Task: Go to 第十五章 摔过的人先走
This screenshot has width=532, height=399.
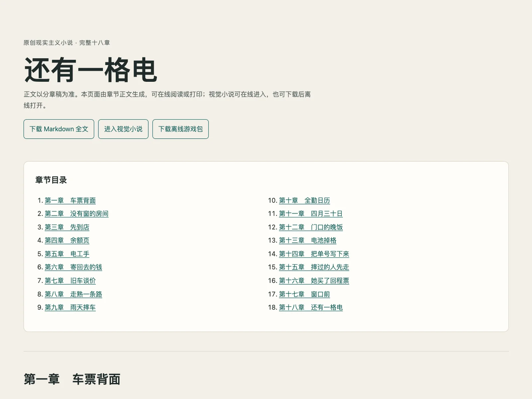Action: click(314, 267)
